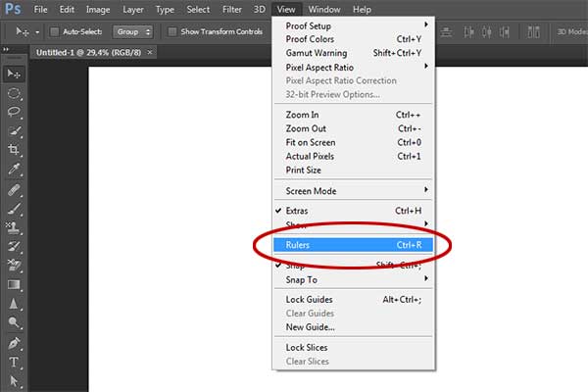
Task: Select the Eyedropper tool
Action: click(x=14, y=169)
